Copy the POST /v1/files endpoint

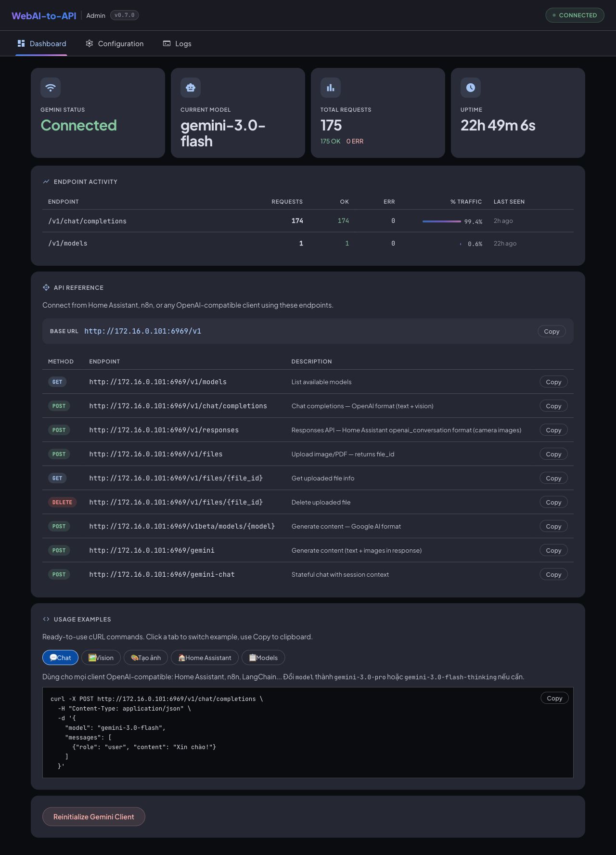553,454
